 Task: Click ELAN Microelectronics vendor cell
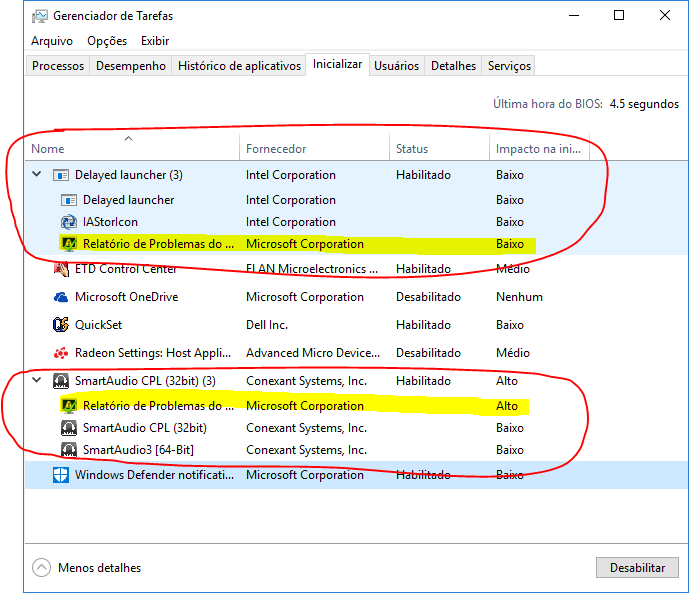pyautogui.click(x=312, y=269)
